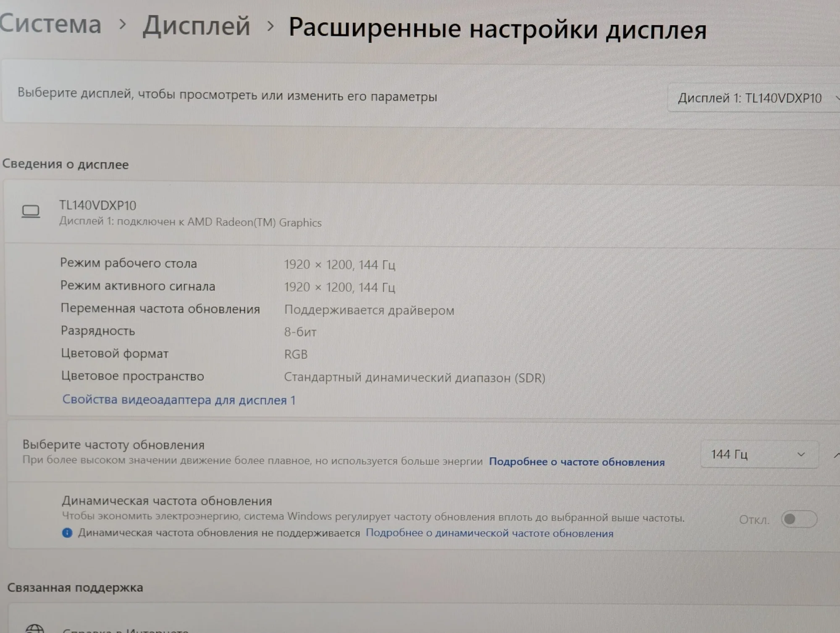Click the Переменная частота обновления label
Image resolution: width=840 pixels, height=633 pixels.
[x=160, y=309]
